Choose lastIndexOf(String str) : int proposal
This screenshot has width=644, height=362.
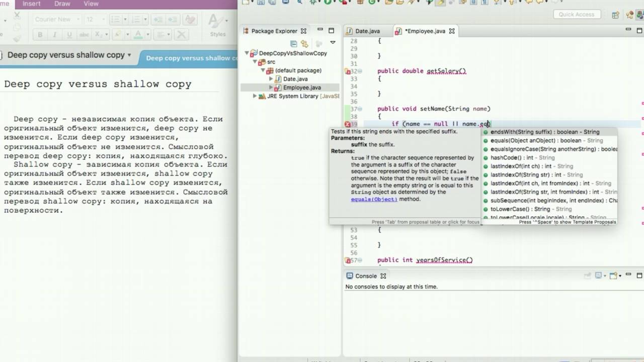tap(549, 174)
